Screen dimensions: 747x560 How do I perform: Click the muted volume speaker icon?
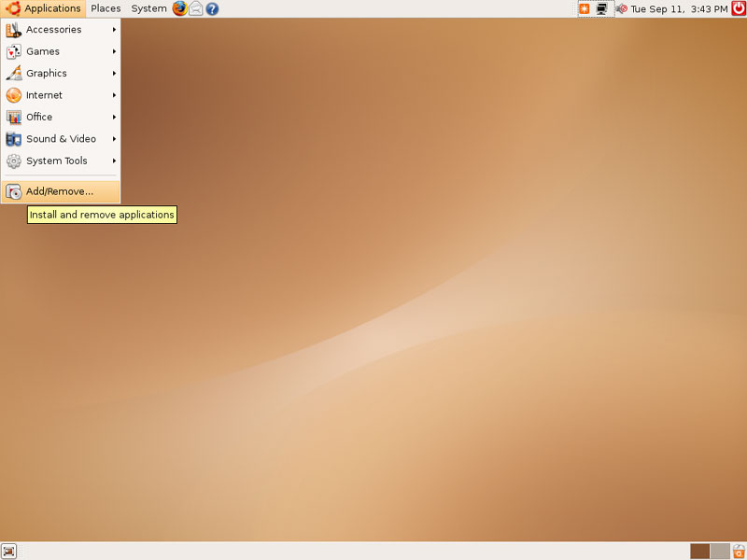tap(621, 8)
